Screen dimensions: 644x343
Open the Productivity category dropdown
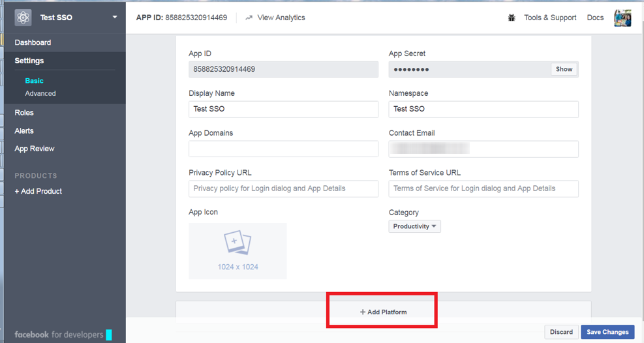coord(415,226)
